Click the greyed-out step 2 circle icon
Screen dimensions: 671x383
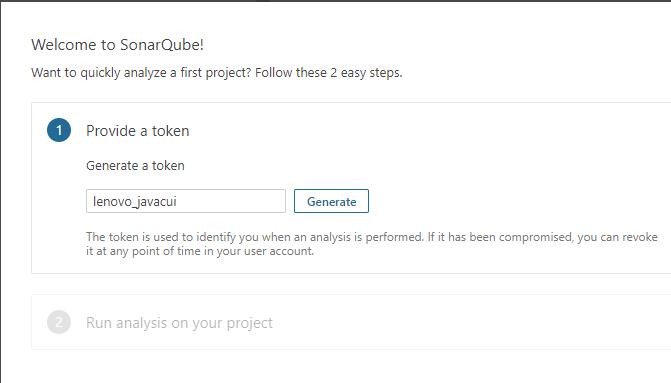[x=59, y=322]
